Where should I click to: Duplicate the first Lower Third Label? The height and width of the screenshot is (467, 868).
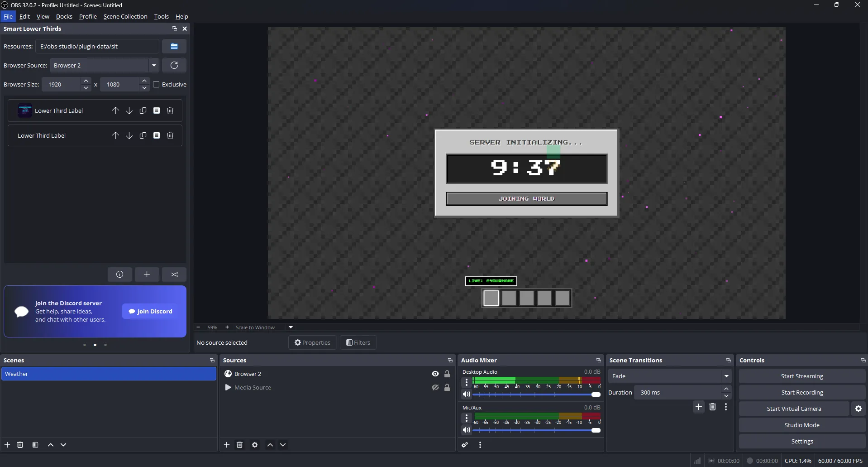(x=143, y=110)
